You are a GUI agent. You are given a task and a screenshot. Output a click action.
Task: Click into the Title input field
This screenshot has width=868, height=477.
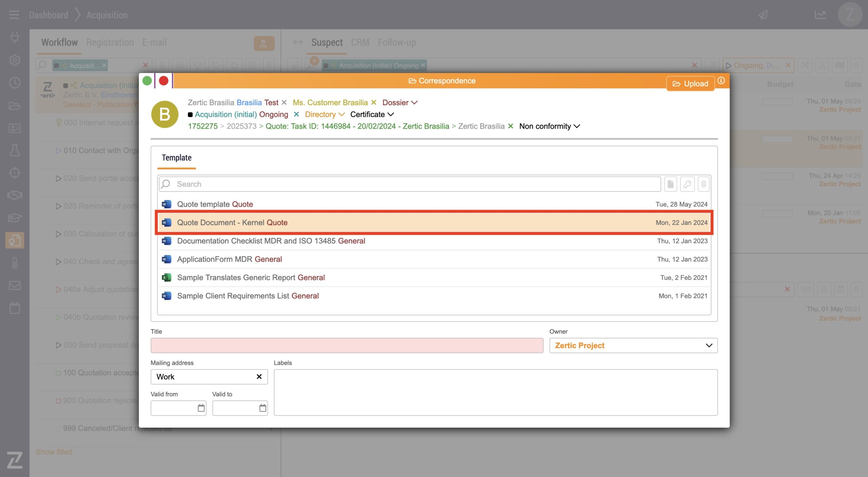tap(347, 345)
